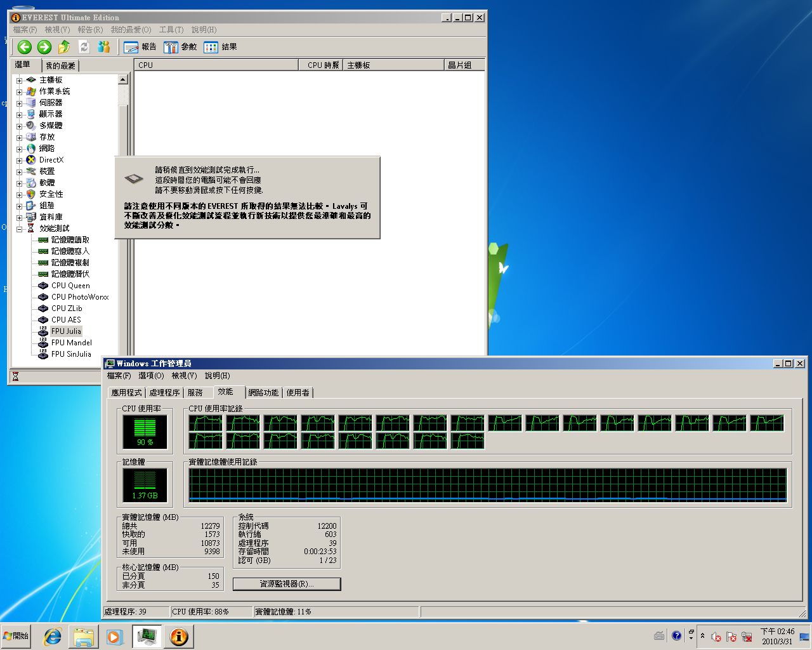Expand the 安全性 tree node
Image resolution: width=812 pixels, height=650 pixels.
coord(19,195)
